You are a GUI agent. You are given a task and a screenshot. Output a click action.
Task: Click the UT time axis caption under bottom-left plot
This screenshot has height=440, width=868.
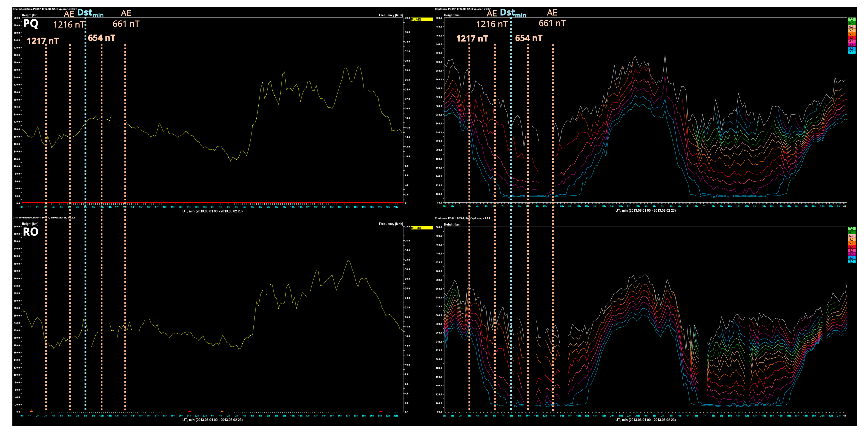click(212, 420)
